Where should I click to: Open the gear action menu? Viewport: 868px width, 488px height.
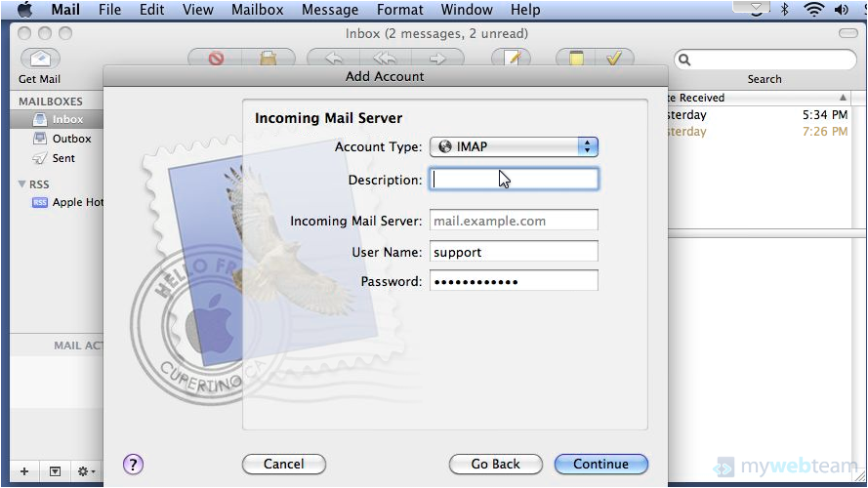click(86, 471)
